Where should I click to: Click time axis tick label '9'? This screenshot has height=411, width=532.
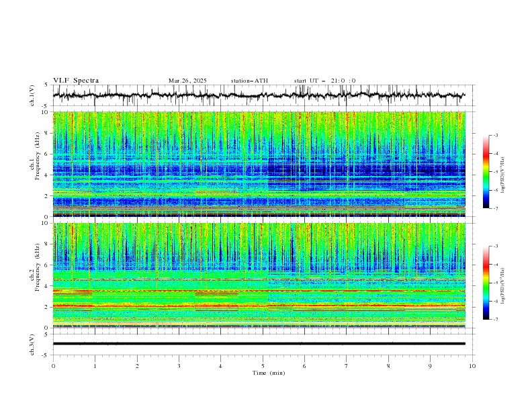coord(430,366)
